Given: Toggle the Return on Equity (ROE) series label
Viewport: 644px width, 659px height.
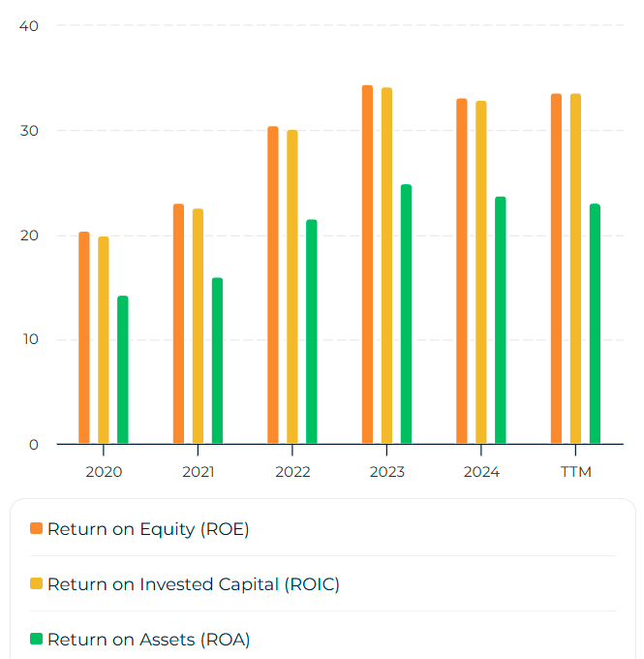Looking at the screenshot, I should pyautogui.click(x=148, y=529).
